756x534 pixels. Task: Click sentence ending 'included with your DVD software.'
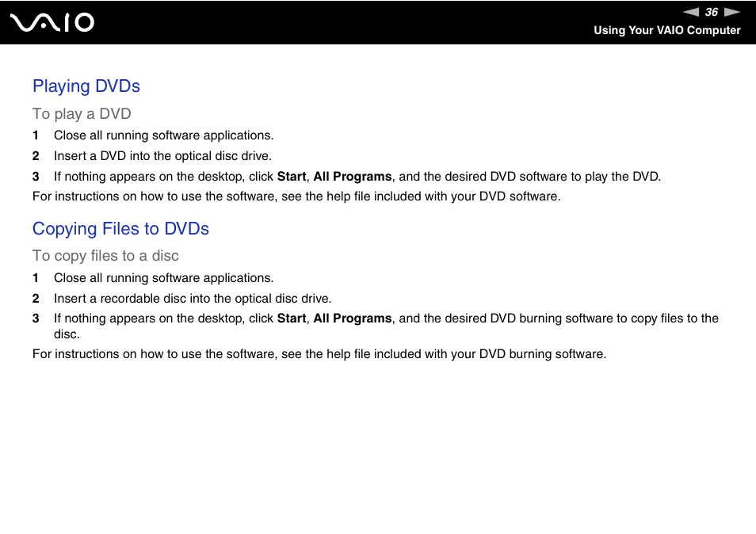(x=296, y=196)
